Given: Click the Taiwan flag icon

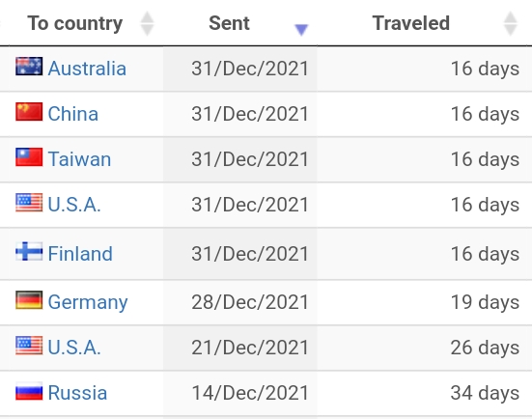Looking at the screenshot, I should 29,157.
